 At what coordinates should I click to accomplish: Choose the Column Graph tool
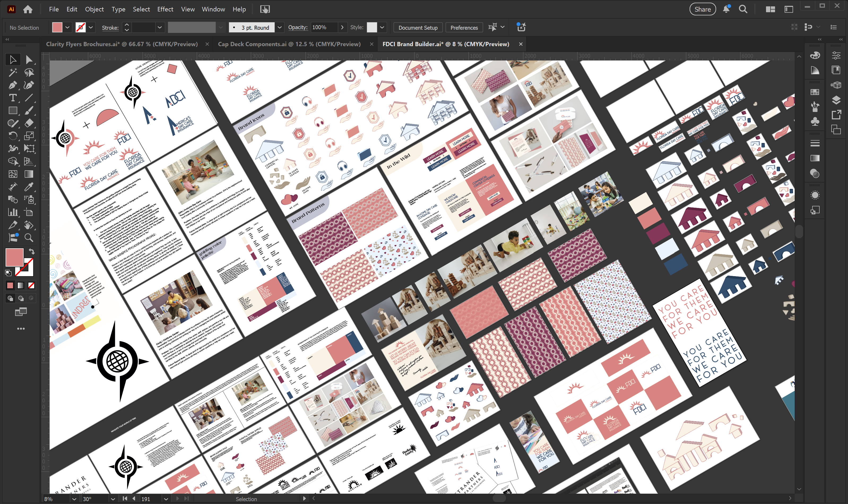[x=12, y=212]
